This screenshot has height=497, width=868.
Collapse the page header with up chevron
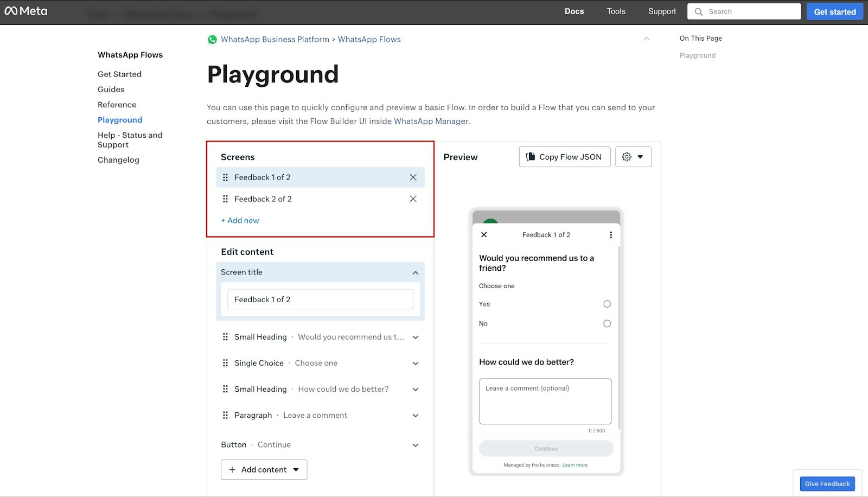(x=646, y=39)
